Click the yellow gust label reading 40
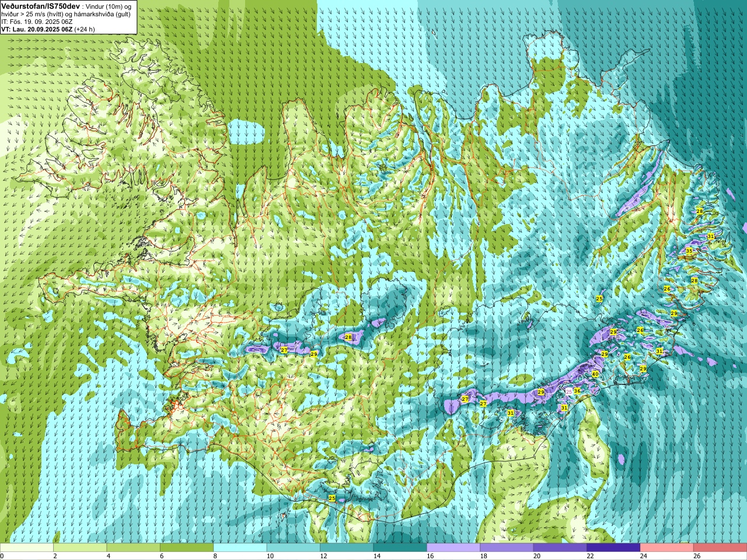Image resolution: width=747 pixels, height=560 pixels. (x=595, y=374)
